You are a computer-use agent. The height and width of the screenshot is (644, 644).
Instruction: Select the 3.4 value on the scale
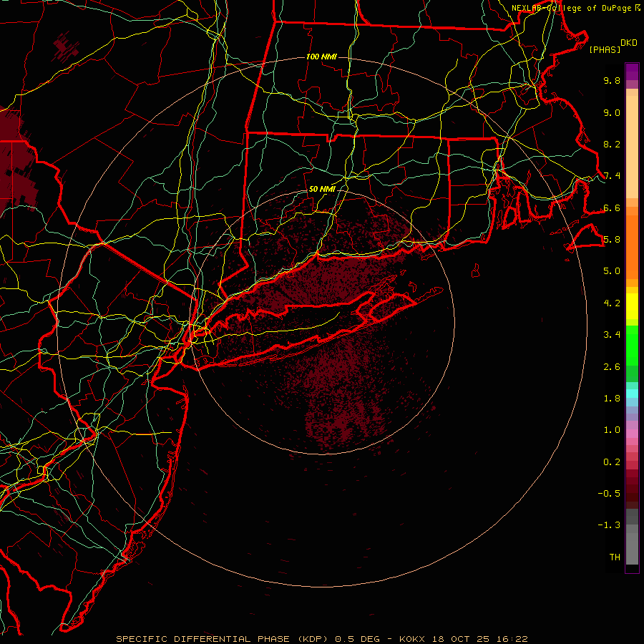612,335
